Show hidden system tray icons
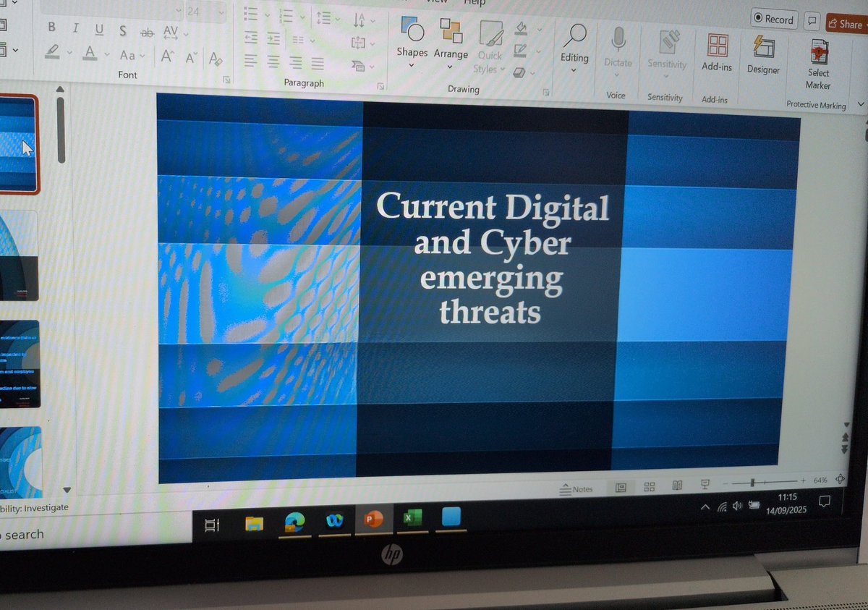This screenshot has width=868, height=610. 705,508
